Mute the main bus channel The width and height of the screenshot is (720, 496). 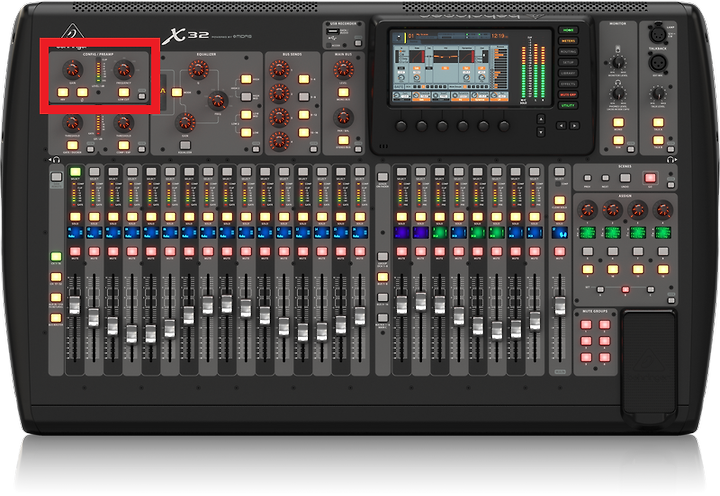coord(559,252)
